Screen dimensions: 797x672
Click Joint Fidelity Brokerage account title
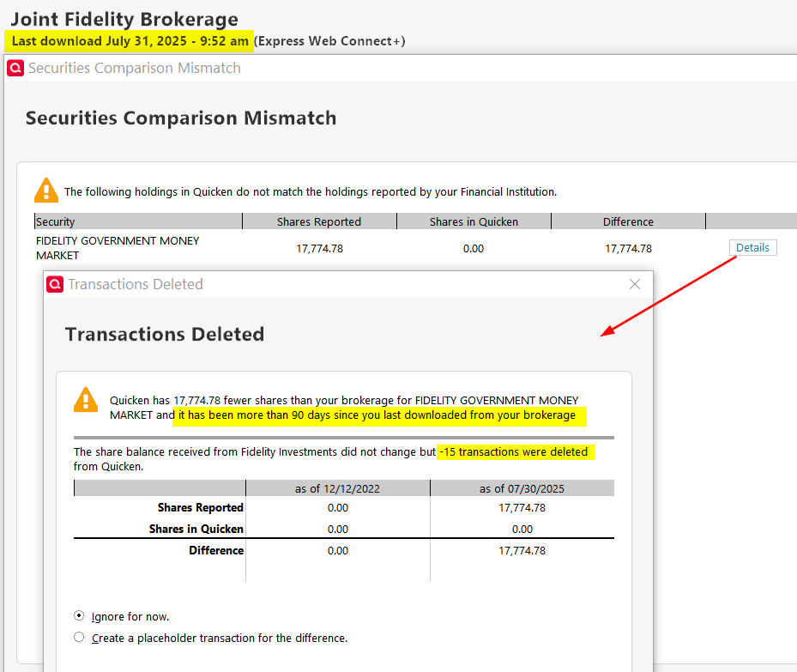tap(124, 20)
